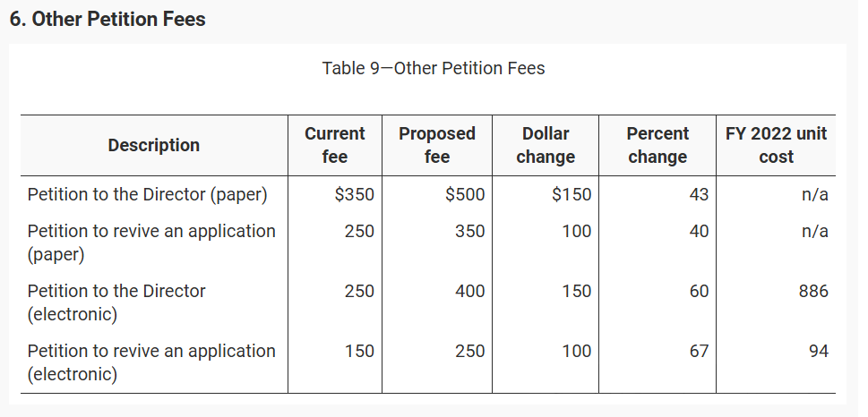Select the 400 proposed fee value
The height and width of the screenshot is (417, 868).
469,292
